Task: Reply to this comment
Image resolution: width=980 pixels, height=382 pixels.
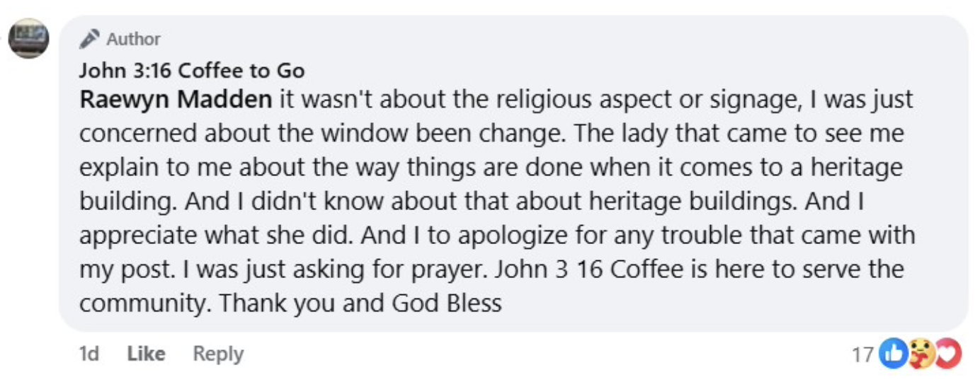Action: point(218,353)
